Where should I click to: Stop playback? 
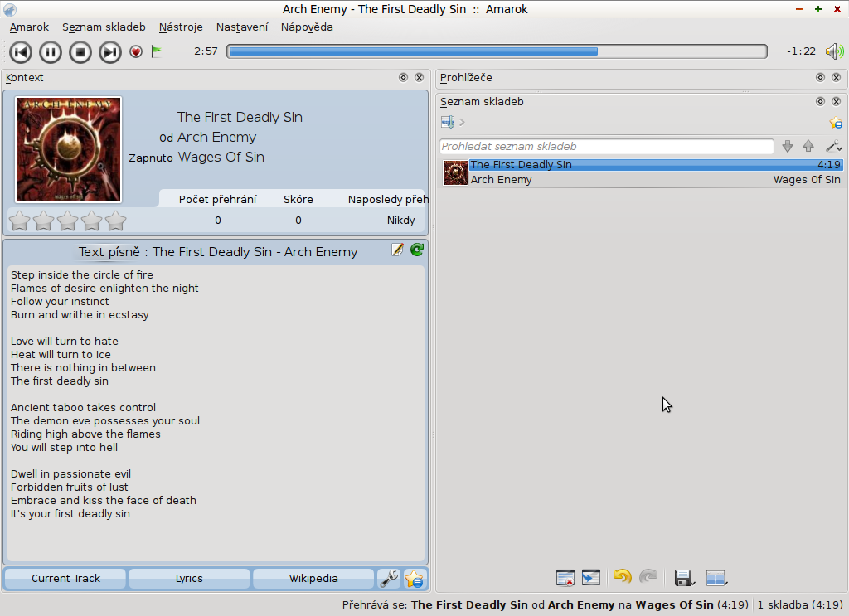point(80,52)
